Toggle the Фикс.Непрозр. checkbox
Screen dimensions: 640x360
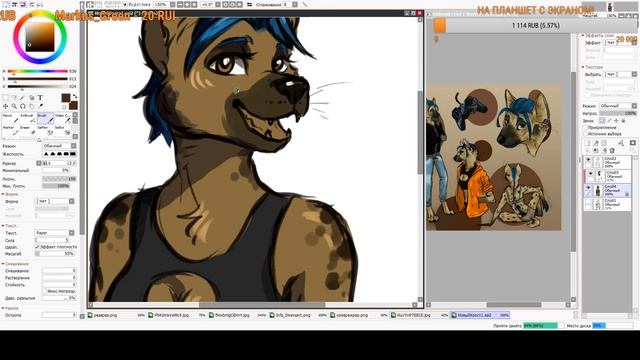click(x=45, y=291)
